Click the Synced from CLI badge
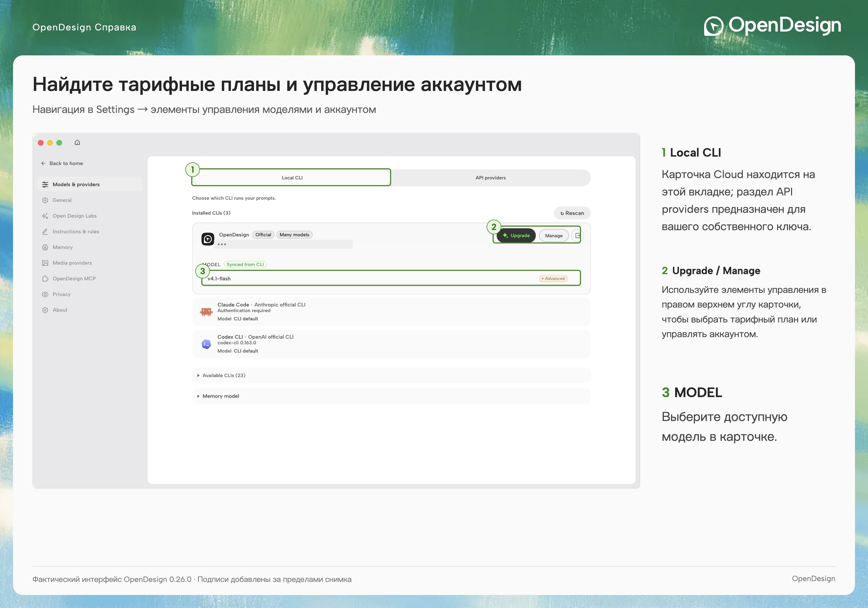The width and height of the screenshot is (868, 608). coord(245,264)
